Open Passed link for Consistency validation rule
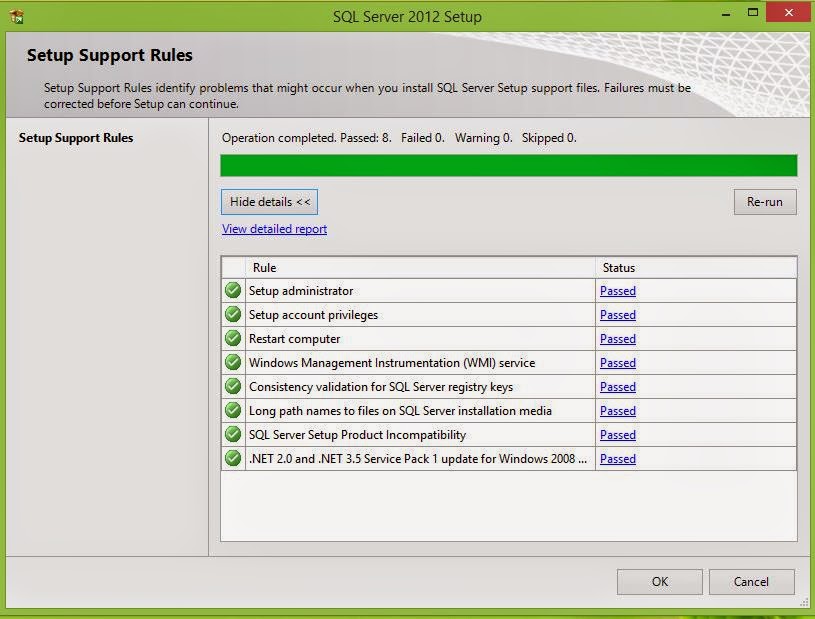The image size is (815, 619). point(617,387)
